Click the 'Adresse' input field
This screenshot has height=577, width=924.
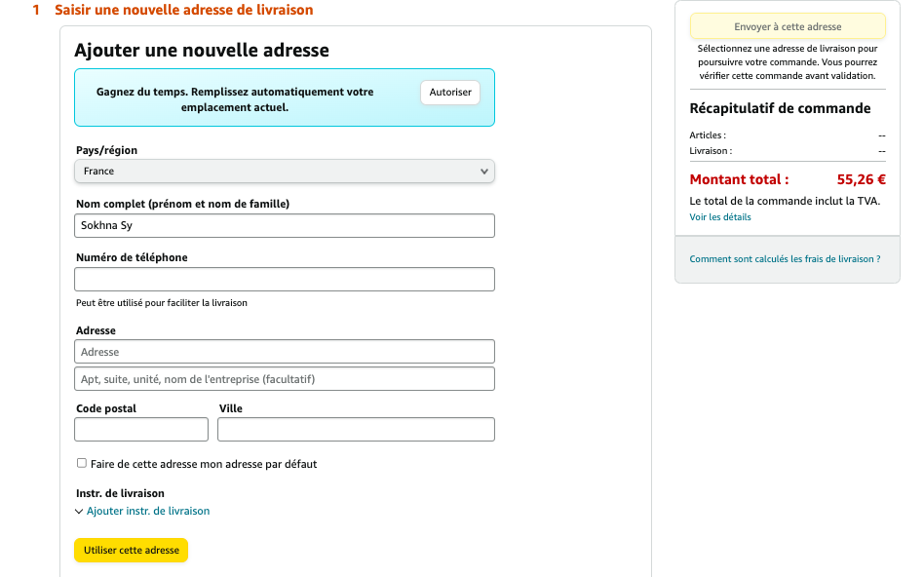point(284,351)
